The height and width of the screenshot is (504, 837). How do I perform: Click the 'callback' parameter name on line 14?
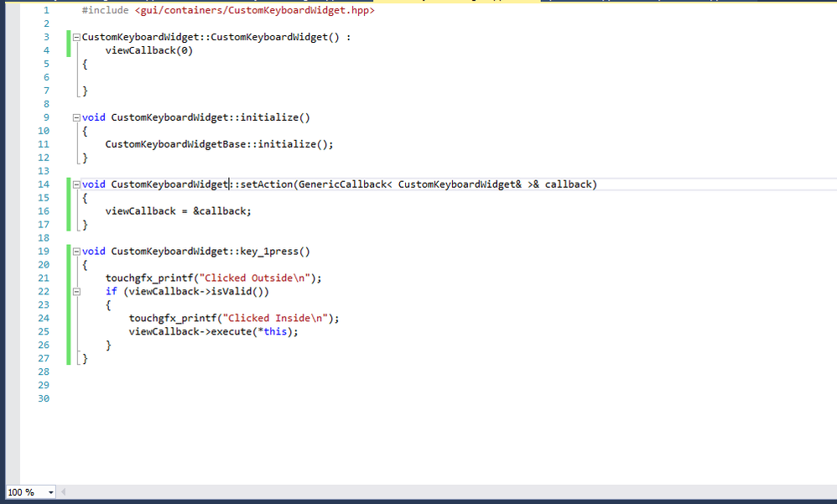568,184
